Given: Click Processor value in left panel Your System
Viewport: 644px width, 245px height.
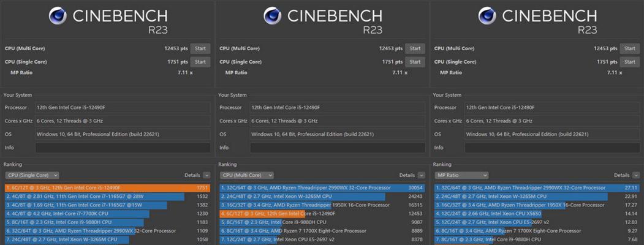Looking at the screenshot, I should 123,108.
